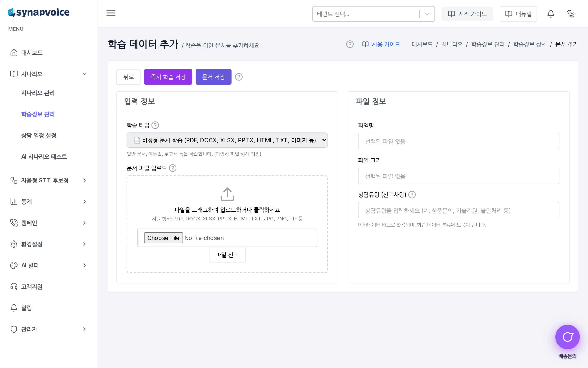Open 학습정보 관리 submenu item
Viewport: 588px width, 368px height.
(38, 114)
